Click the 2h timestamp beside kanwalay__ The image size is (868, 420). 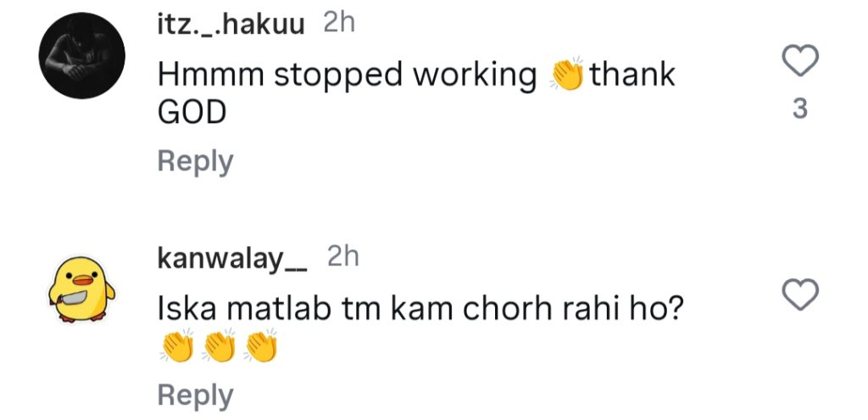(x=343, y=257)
